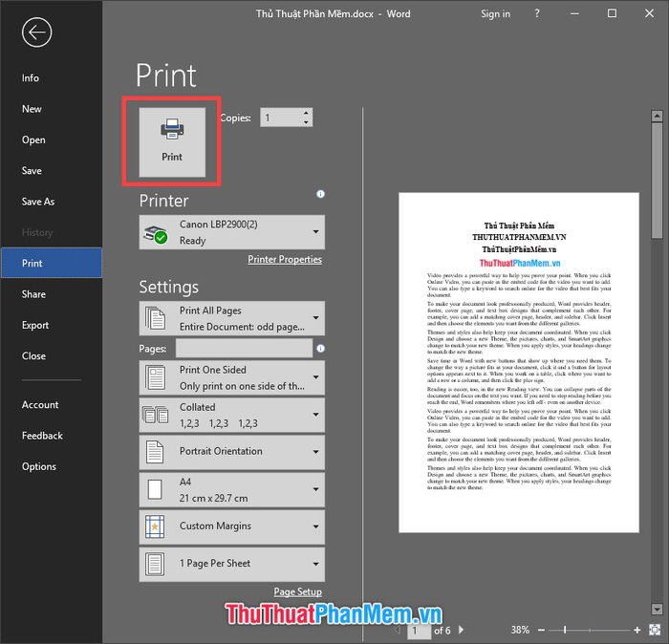This screenshot has width=669, height=644.
Task: Open the Collated dropdown
Action: [231, 415]
